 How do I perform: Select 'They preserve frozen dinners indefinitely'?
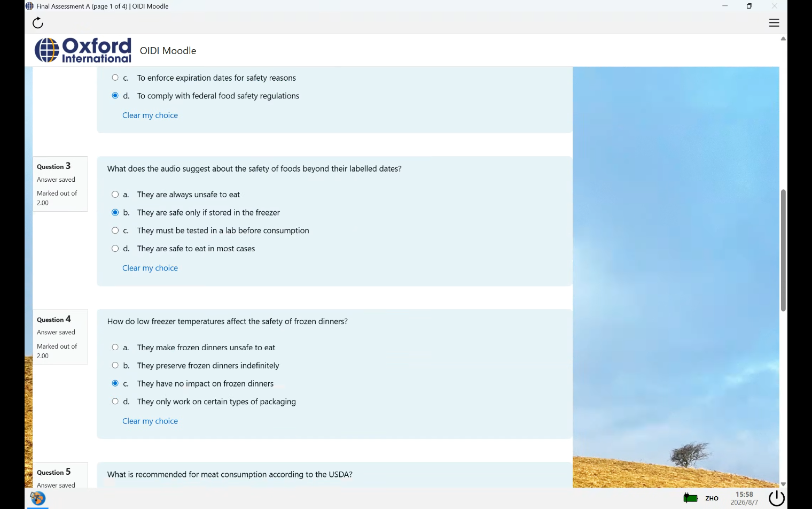115,365
